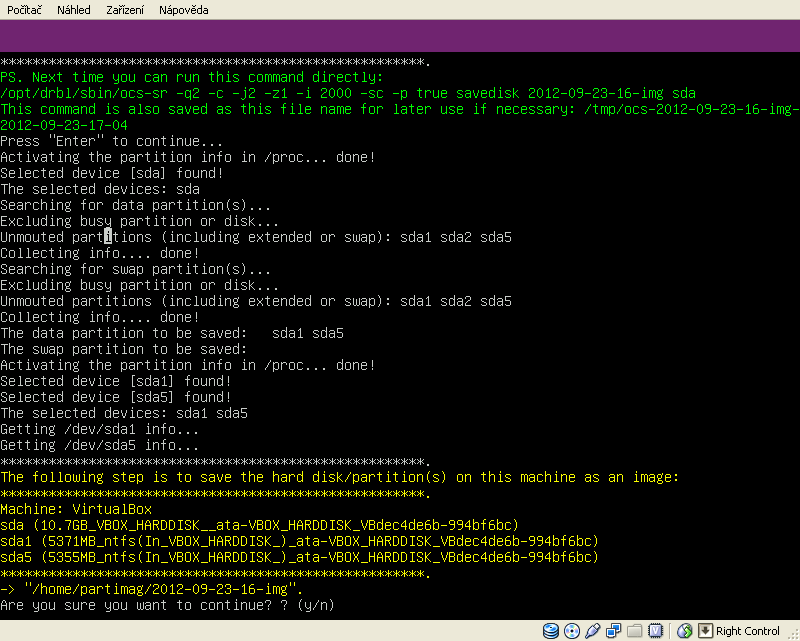Click the 'Are you sure you want to continue' prompt
800x641 pixels.
point(167,606)
